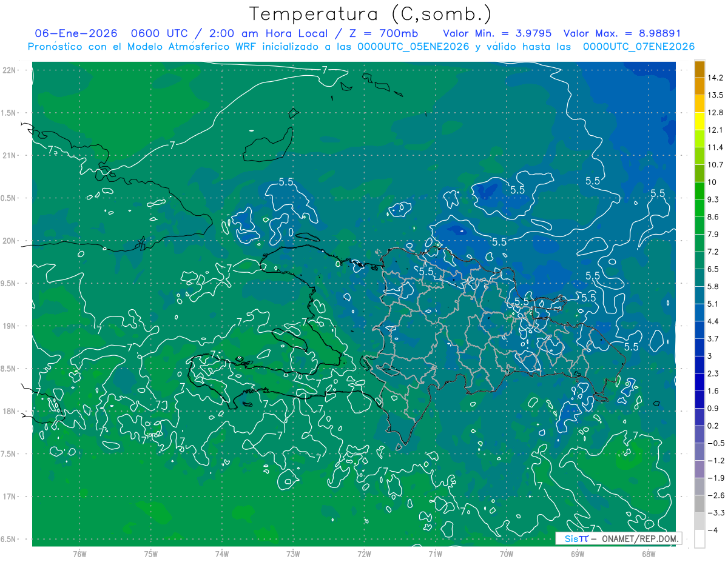
Task: Click the SisTT - ONAMET/REP.DOM. label
Action: coord(618,538)
